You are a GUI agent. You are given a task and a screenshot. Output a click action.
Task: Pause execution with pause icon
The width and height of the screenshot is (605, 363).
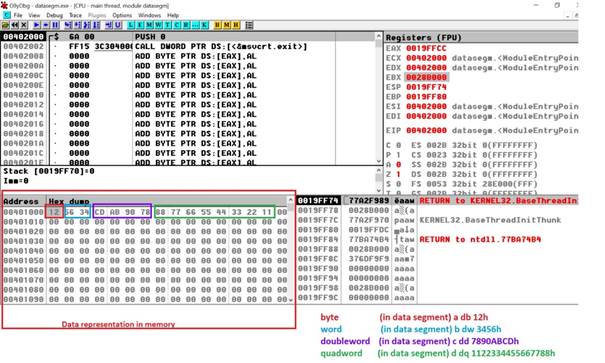tap(55, 25)
